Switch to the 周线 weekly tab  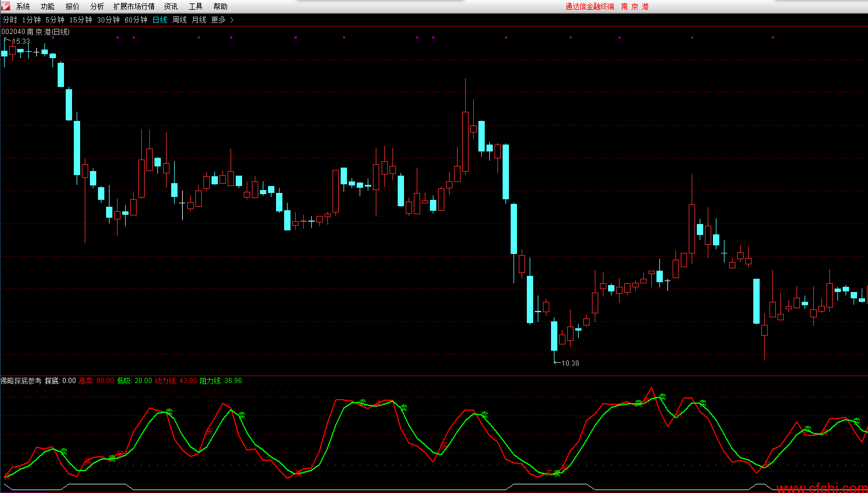(x=180, y=20)
